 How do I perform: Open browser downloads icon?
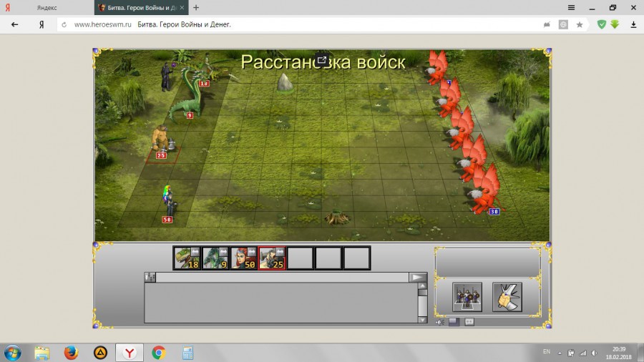634,24
